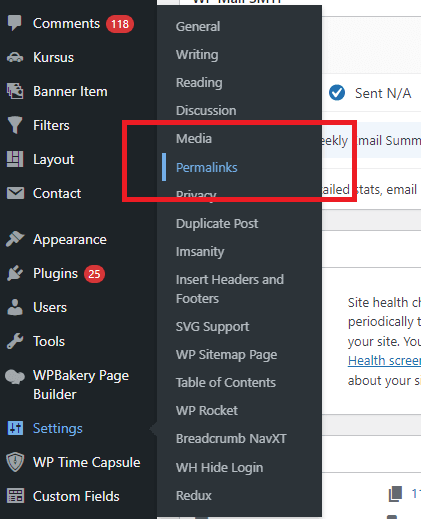The height and width of the screenshot is (519, 421).
Task: Click the Contact envelope icon
Action: [x=15, y=193]
